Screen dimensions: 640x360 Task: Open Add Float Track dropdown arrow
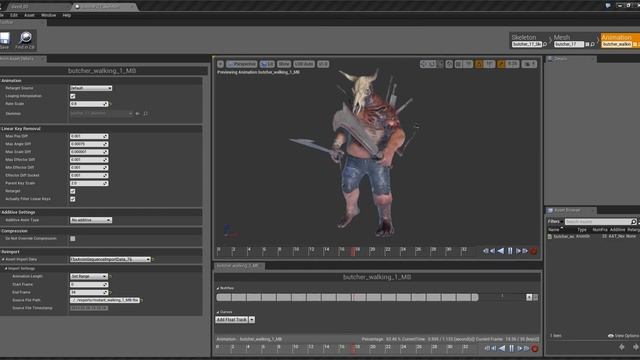(252, 320)
